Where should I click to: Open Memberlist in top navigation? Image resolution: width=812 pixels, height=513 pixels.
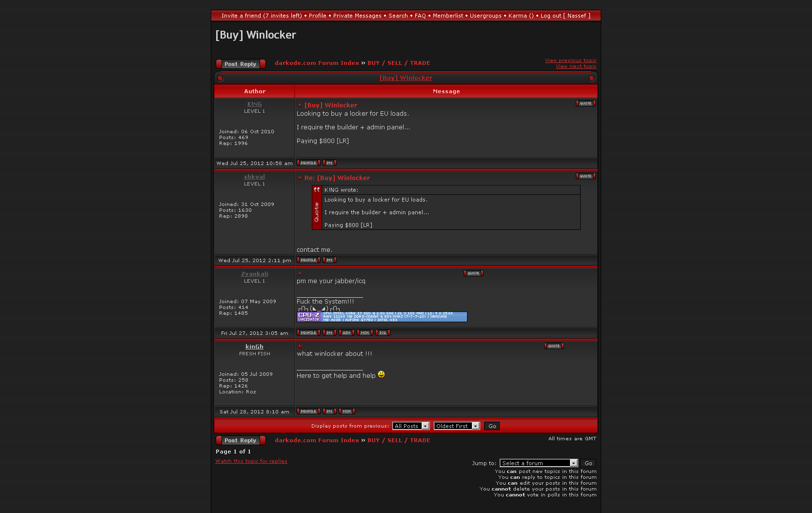[447, 16]
